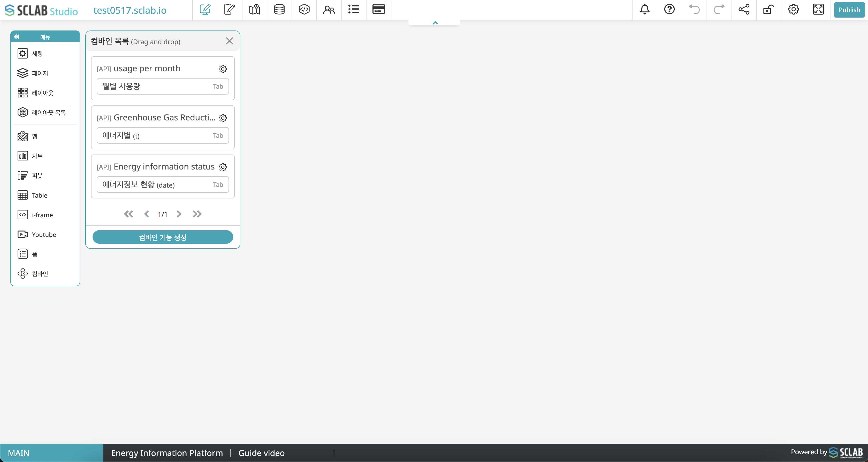Go to previous page single-left arrow

147,214
